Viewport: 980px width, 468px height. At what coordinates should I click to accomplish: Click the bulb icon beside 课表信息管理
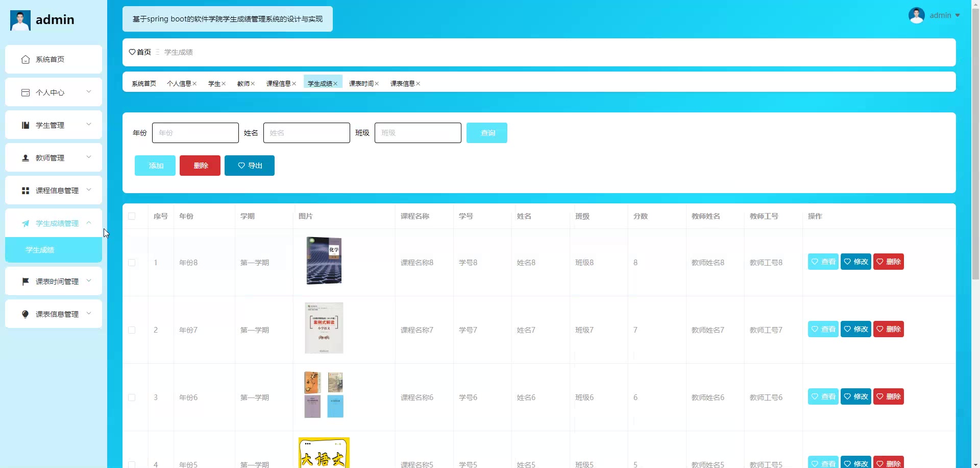pos(26,314)
